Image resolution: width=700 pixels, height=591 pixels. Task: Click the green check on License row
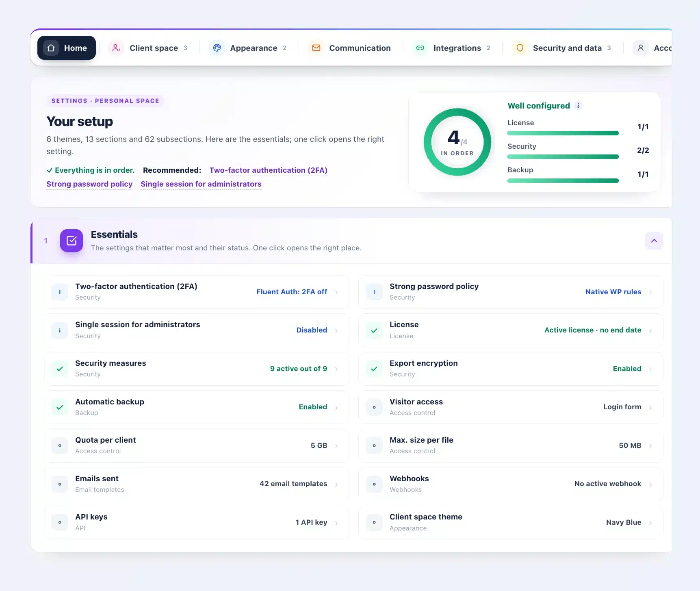click(374, 330)
